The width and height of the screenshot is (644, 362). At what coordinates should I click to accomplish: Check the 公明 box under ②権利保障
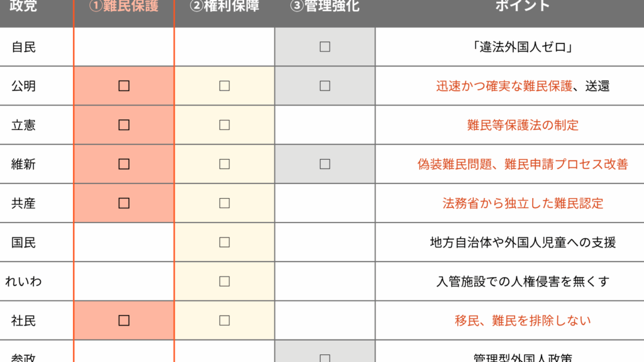pos(225,86)
